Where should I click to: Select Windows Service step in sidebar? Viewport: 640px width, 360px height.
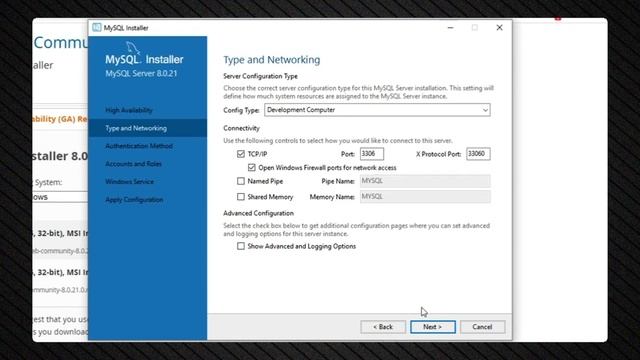click(129, 182)
